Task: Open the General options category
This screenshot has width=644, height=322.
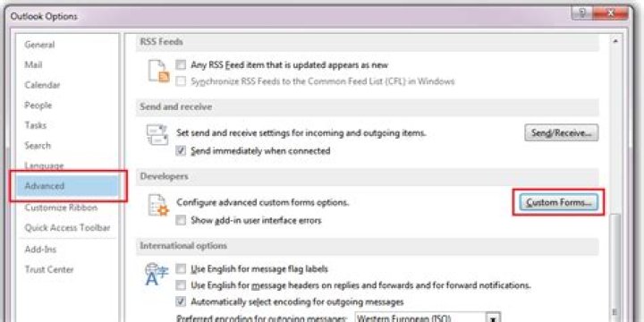Action: pos(40,45)
